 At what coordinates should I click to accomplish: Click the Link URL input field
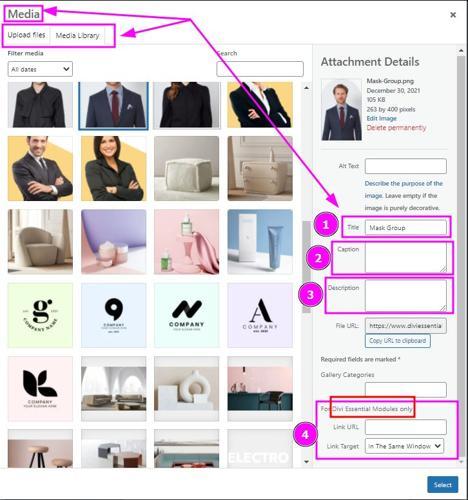click(406, 427)
